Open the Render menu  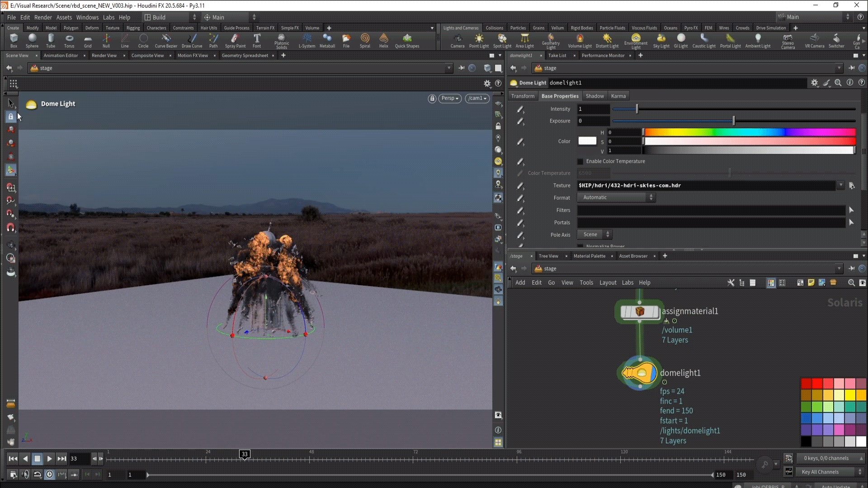tap(43, 17)
